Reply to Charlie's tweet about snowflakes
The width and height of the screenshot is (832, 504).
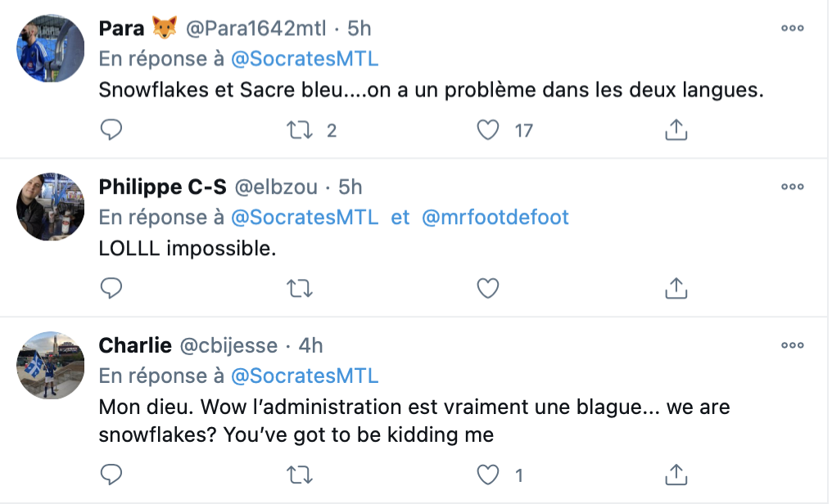(111, 475)
